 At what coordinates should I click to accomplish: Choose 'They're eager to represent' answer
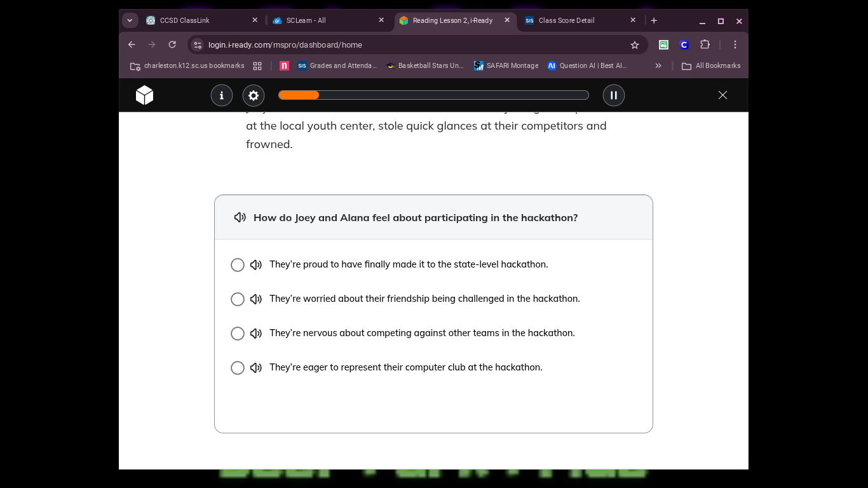coord(238,368)
